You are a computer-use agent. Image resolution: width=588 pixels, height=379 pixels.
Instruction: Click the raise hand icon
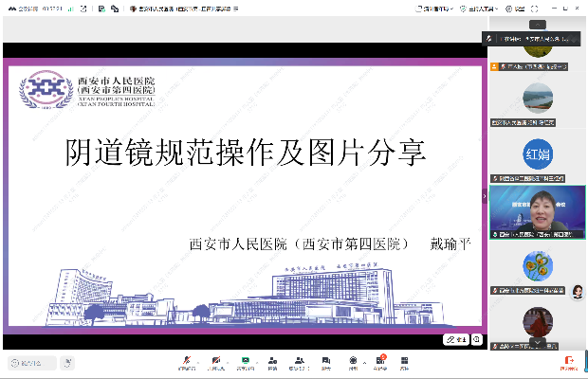[67, 363]
